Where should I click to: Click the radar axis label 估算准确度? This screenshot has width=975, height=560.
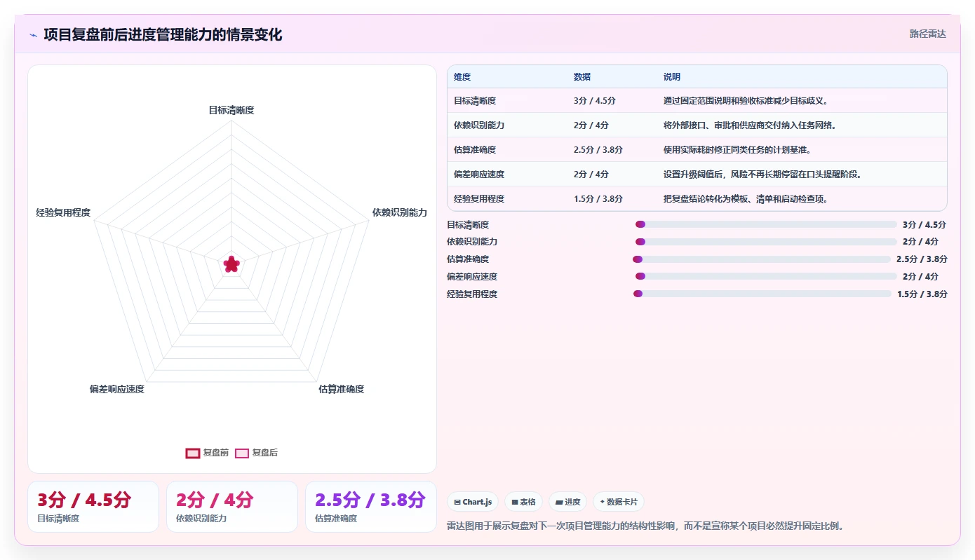point(342,389)
